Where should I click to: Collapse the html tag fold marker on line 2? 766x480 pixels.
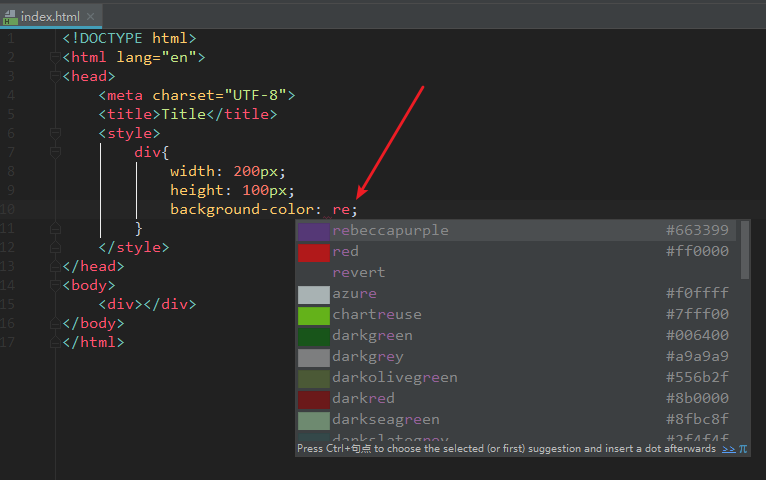coord(55,58)
